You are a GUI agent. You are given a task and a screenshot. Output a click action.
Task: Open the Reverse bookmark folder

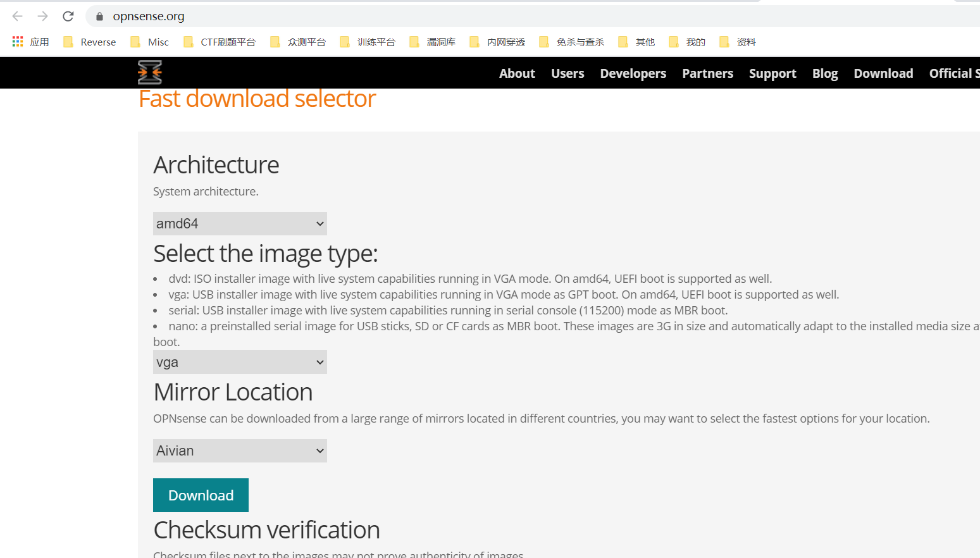click(90, 42)
